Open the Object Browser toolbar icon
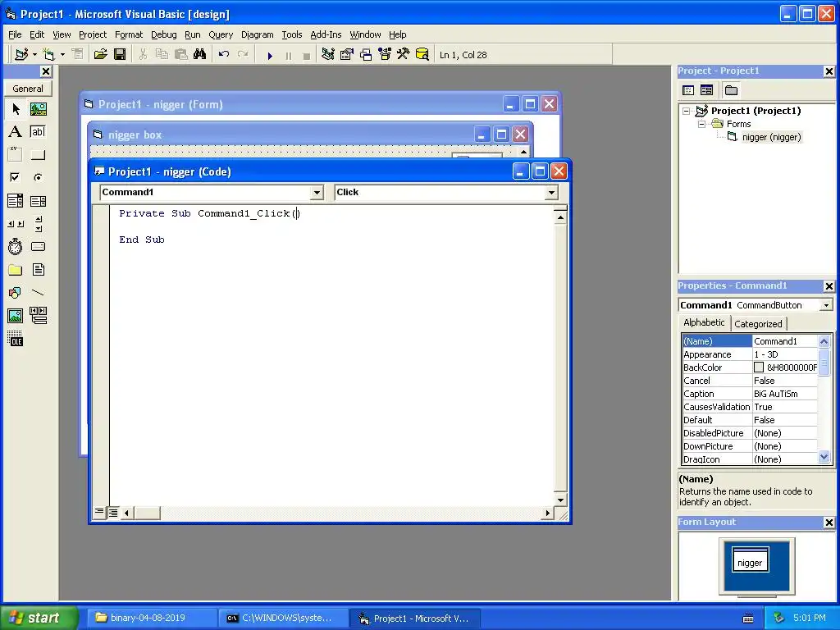The image size is (840, 630). click(x=385, y=55)
